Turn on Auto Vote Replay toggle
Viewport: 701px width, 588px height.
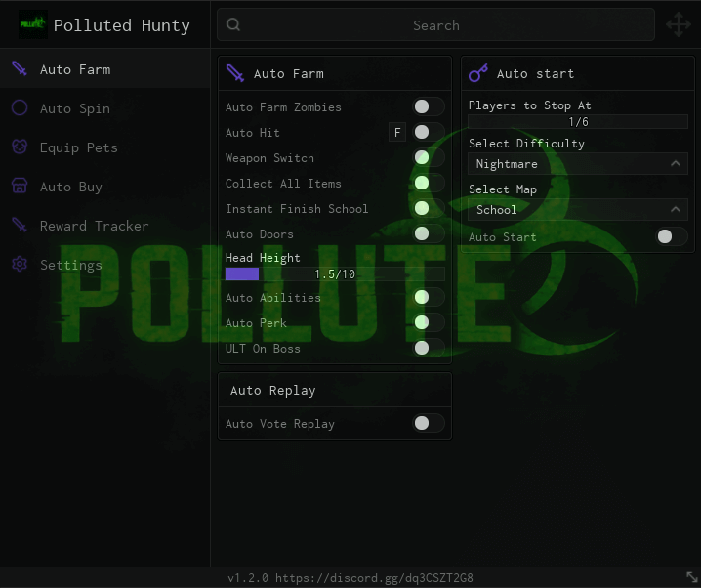tap(429, 423)
